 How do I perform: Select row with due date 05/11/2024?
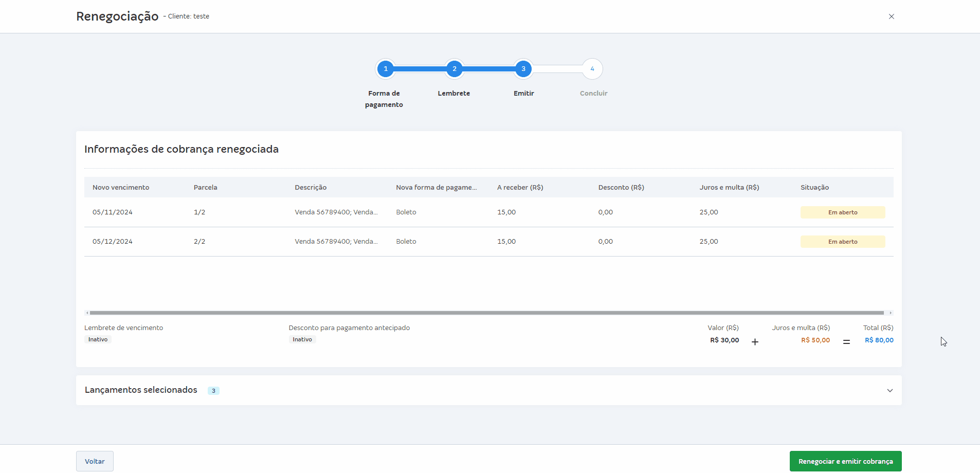pos(113,212)
